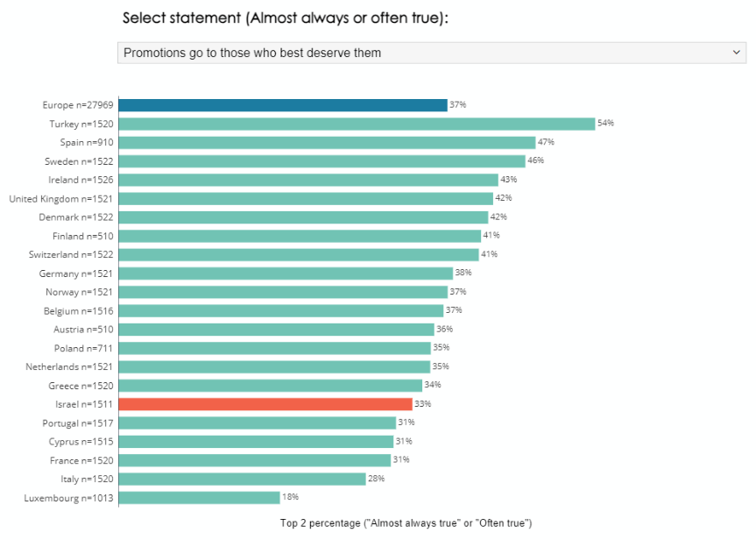Screen dimensions: 756x540
Task: Click the Portugal 31% bar
Action: (x=256, y=423)
